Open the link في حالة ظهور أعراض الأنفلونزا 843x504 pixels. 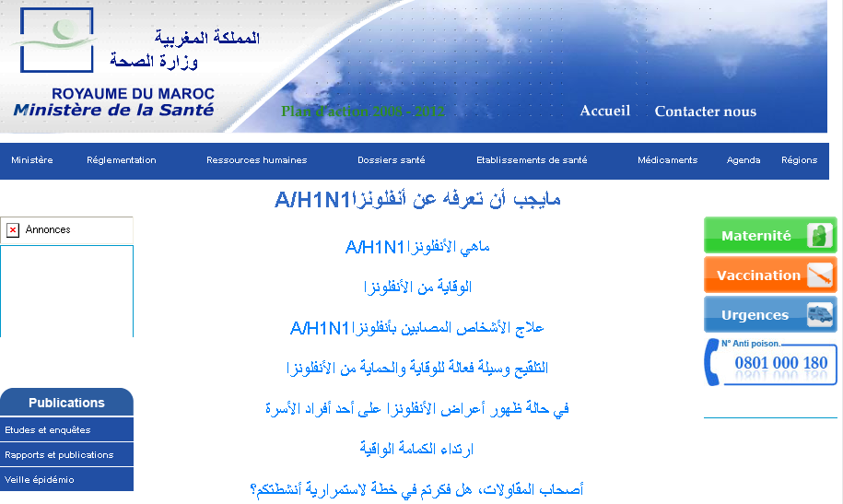417,409
